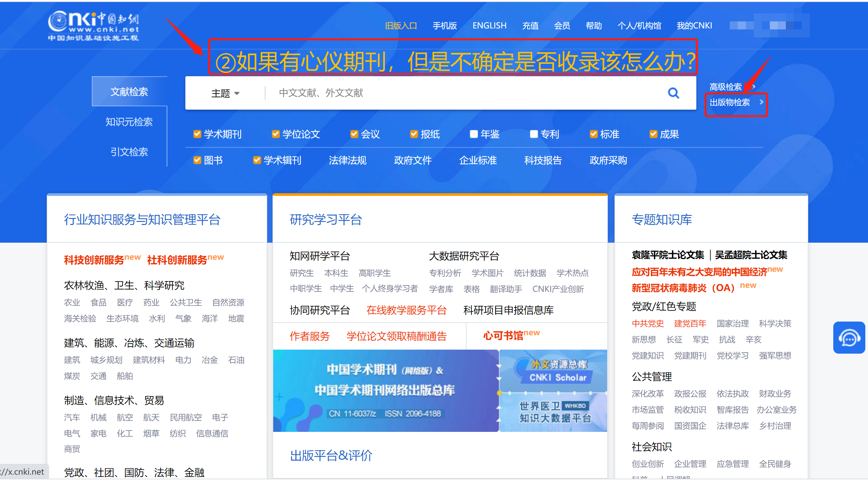Open the 学者库 link
Viewport: 868px width, 480px height.
tap(441, 289)
